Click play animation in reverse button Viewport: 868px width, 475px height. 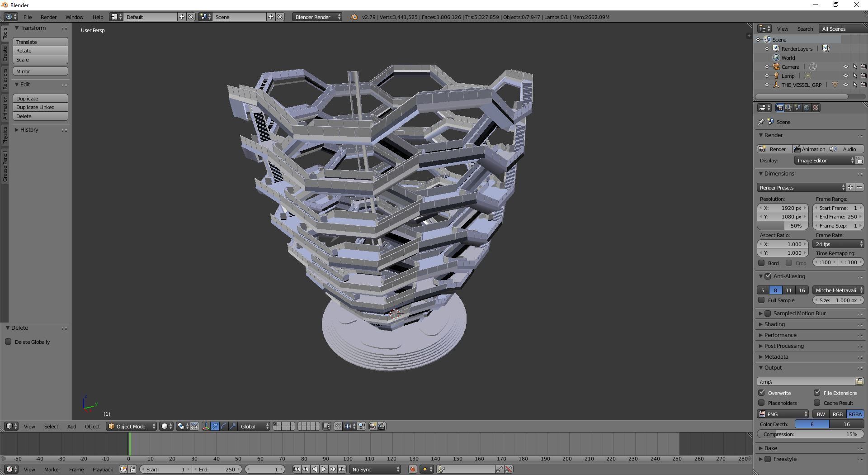315,469
